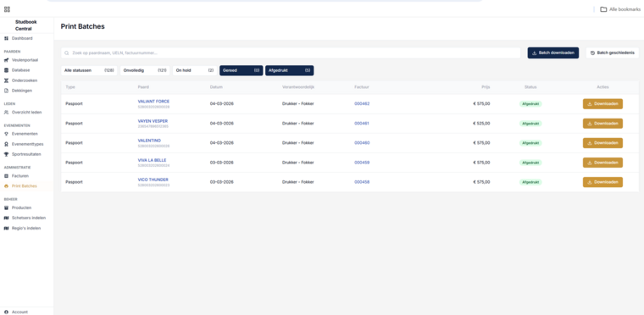The image size is (644, 315).
Task: Click the Veulenportaal horse icon
Action: tap(6, 60)
